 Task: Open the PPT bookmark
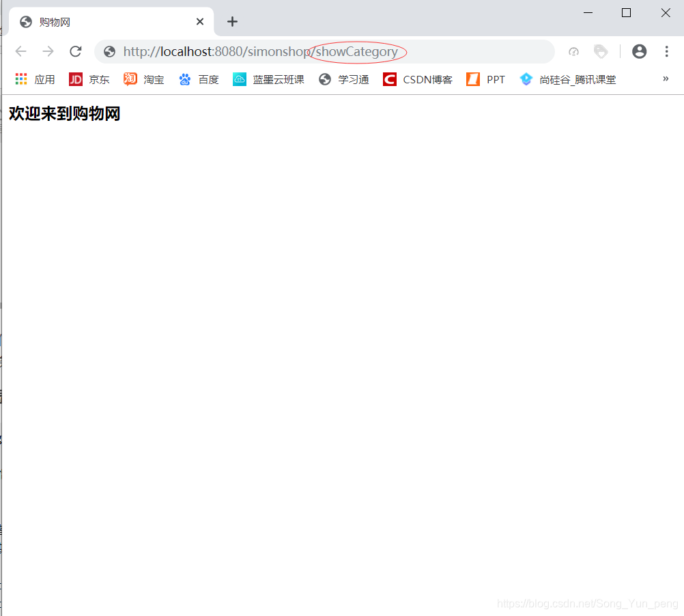pyautogui.click(x=485, y=79)
